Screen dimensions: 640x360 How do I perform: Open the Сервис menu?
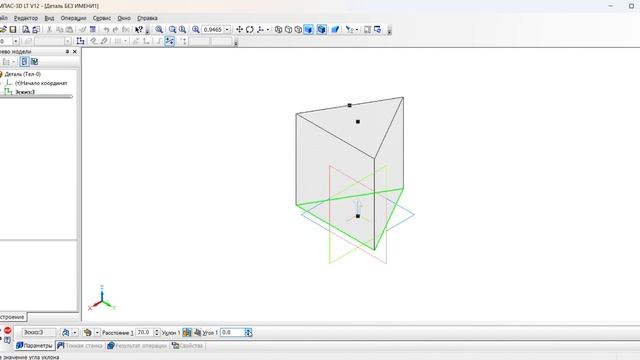(102, 18)
